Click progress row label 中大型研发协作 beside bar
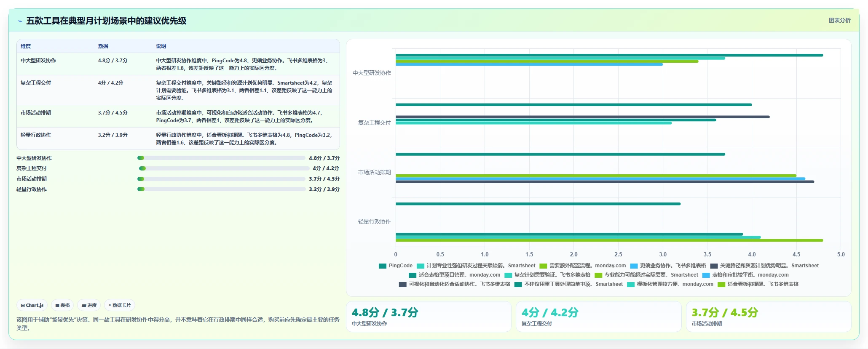 pyautogui.click(x=34, y=158)
